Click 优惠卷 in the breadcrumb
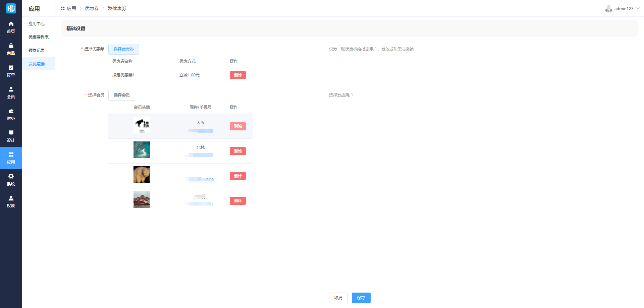Image resolution: width=644 pixels, height=308 pixels. [x=92, y=9]
